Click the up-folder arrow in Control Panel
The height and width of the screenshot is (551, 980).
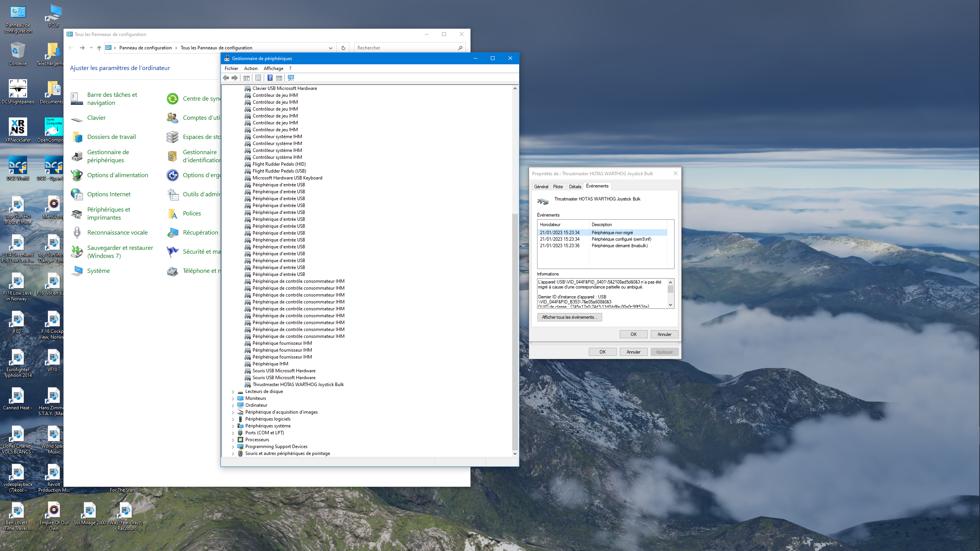pyautogui.click(x=99, y=48)
